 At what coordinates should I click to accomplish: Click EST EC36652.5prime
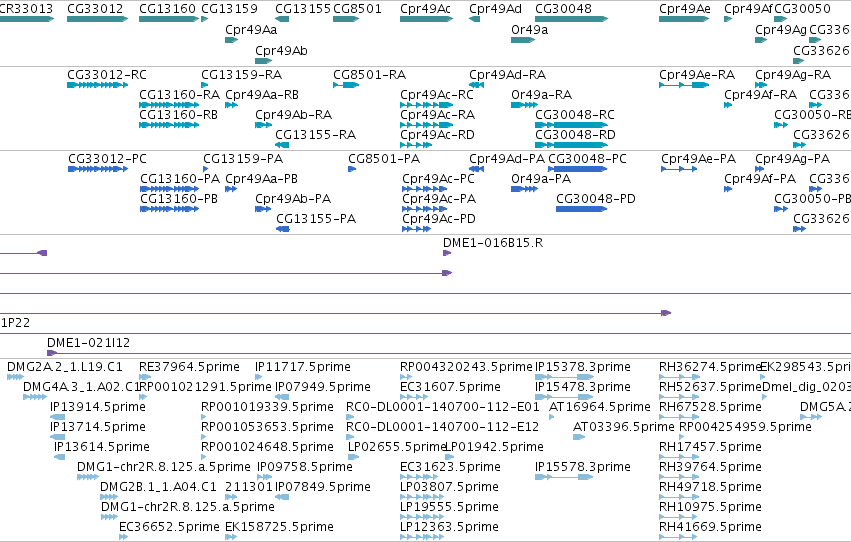tap(169, 527)
